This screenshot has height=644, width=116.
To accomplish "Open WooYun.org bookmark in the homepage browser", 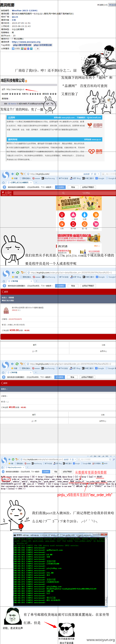I will [x=48, y=178].
